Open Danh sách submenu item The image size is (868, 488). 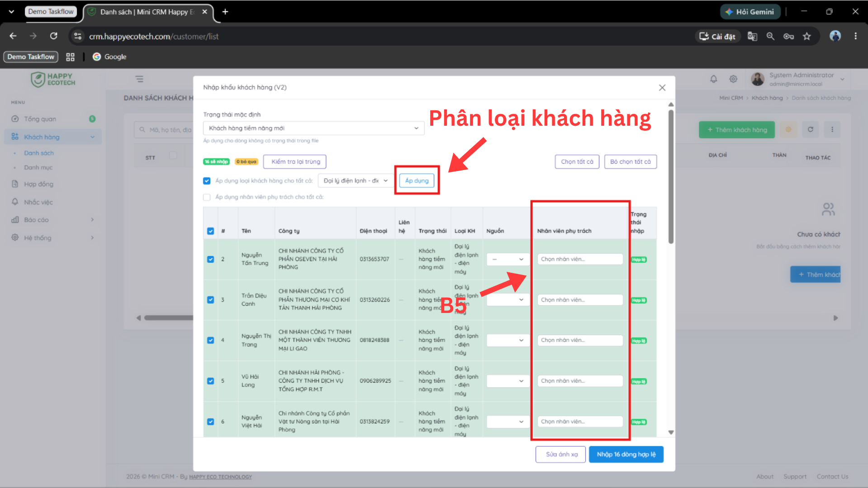point(39,153)
